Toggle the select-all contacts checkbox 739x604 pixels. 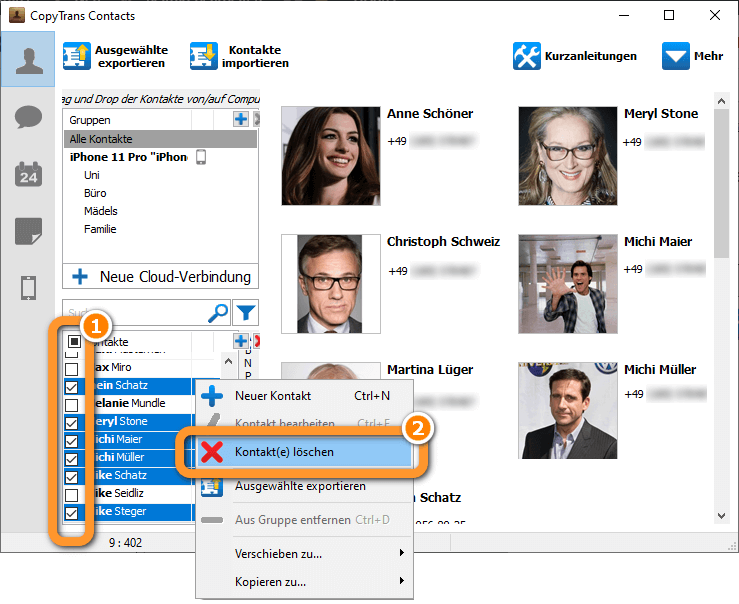(x=74, y=341)
